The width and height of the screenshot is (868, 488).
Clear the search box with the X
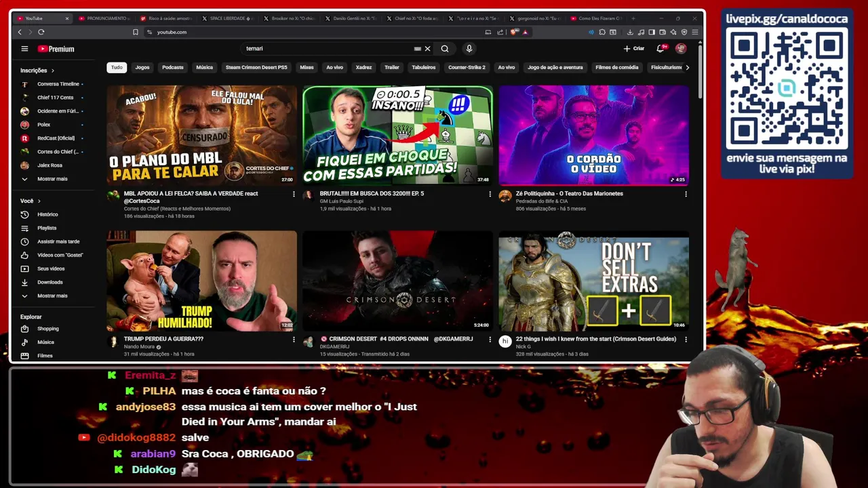427,49
